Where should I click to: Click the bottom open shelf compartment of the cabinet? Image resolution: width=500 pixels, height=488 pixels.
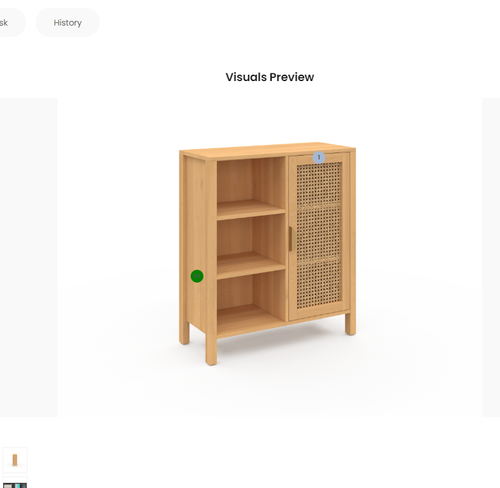(251, 300)
